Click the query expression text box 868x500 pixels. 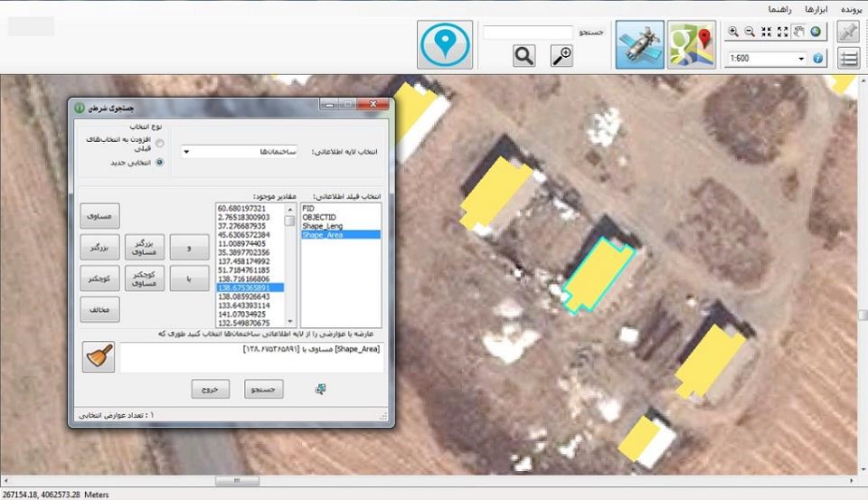(x=252, y=357)
